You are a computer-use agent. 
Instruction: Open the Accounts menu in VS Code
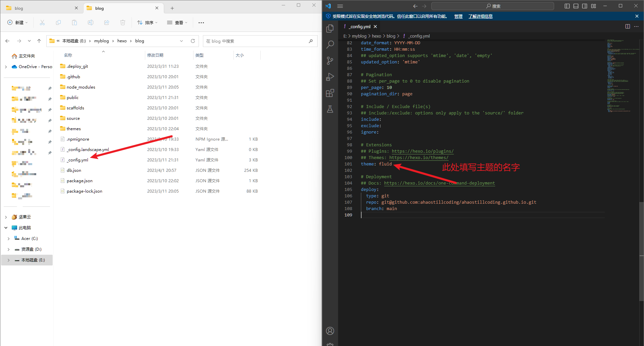pyautogui.click(x=330, y=331)
